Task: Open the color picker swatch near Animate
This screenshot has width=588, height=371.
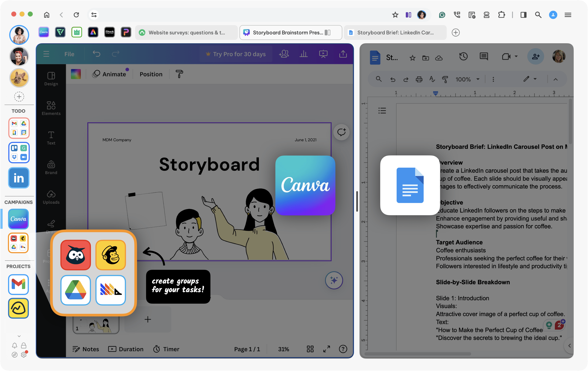Action: tap(76, 74)
